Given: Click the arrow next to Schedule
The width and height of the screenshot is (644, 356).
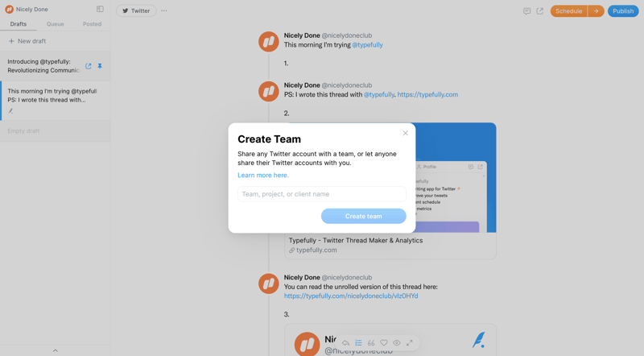Looking at the screenshot, I should click(596, 11).
